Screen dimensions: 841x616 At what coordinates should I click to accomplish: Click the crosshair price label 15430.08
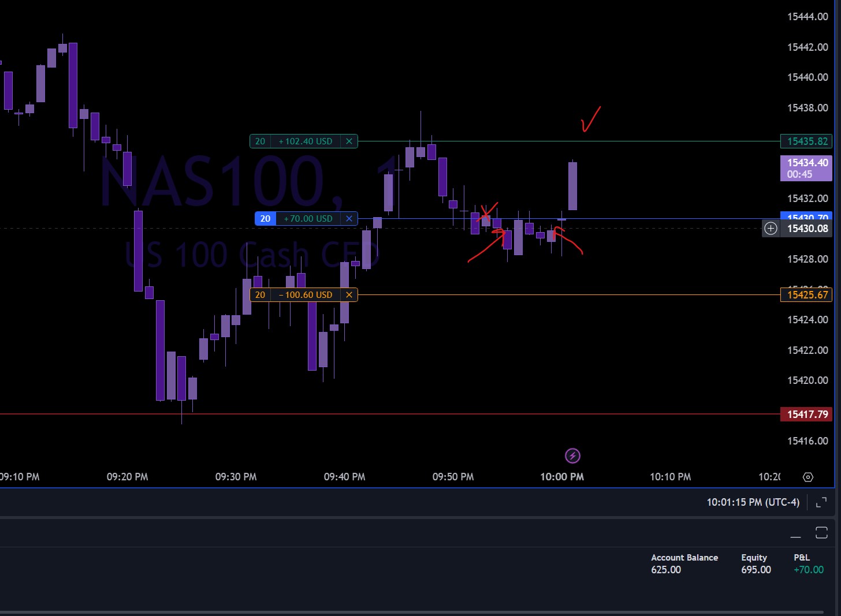tap(807, 229)
